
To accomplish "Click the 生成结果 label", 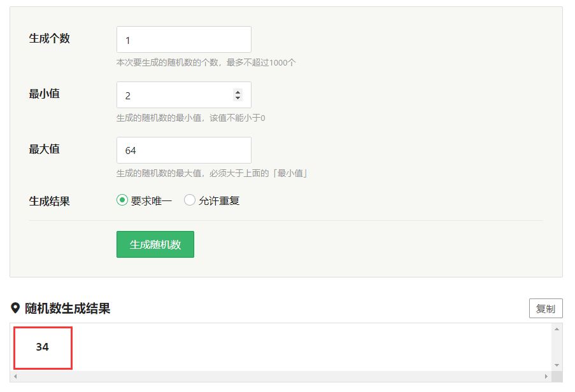I will point(49,201).
